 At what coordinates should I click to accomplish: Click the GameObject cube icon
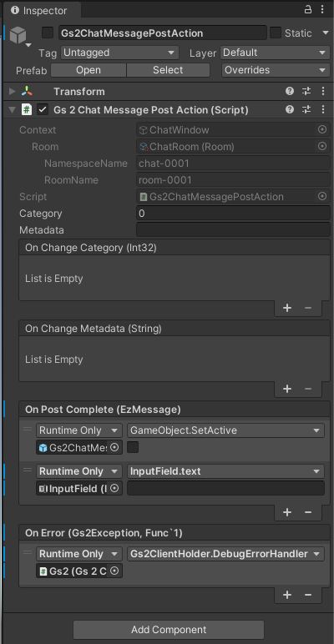point(18,35)
